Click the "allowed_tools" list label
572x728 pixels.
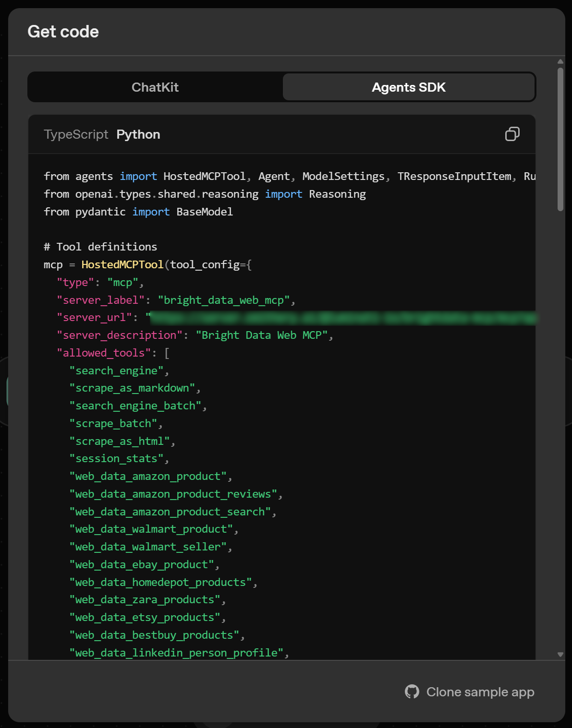coord(104,352)
